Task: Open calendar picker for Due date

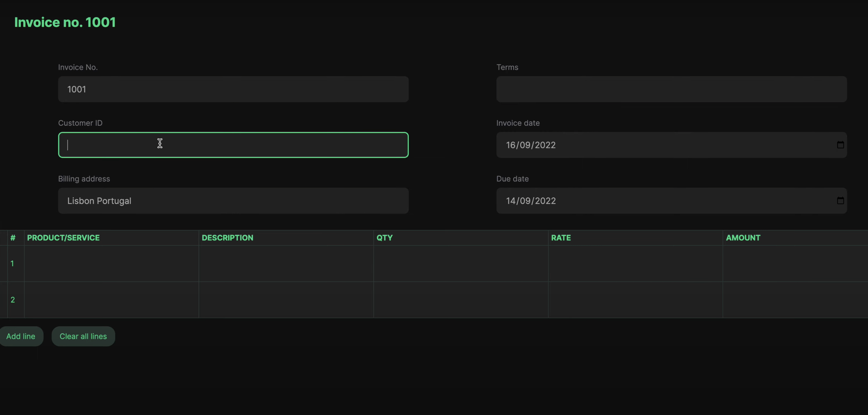Action: 840,201
